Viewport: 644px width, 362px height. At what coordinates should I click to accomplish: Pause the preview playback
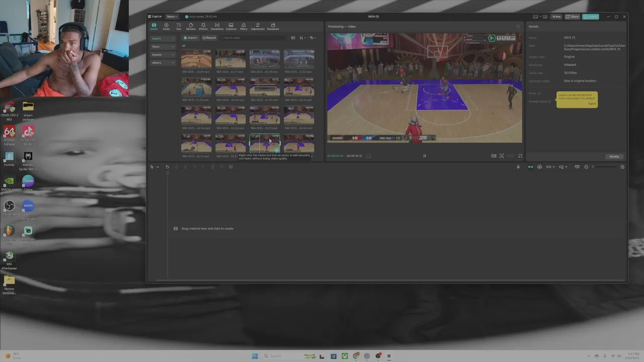[424, 156]
